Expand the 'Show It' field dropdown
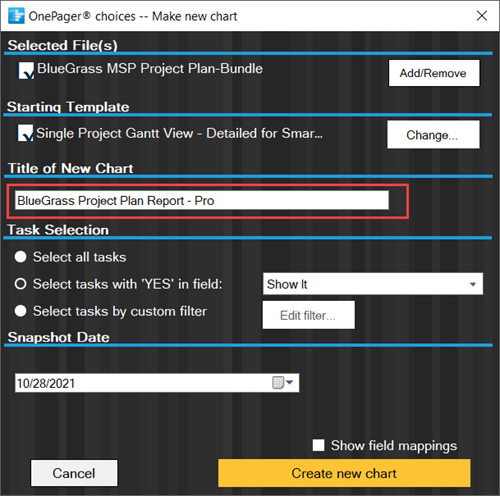Viewport: 500px width, 497px height. pos(472,284)
